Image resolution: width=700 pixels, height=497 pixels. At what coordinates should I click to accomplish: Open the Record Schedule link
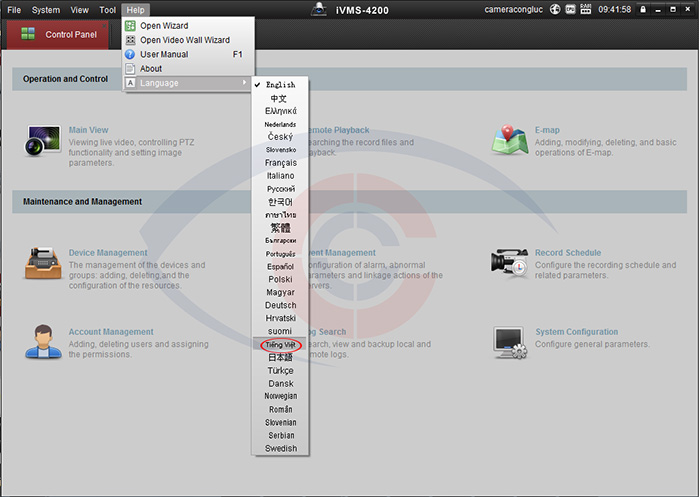[568, 253]
